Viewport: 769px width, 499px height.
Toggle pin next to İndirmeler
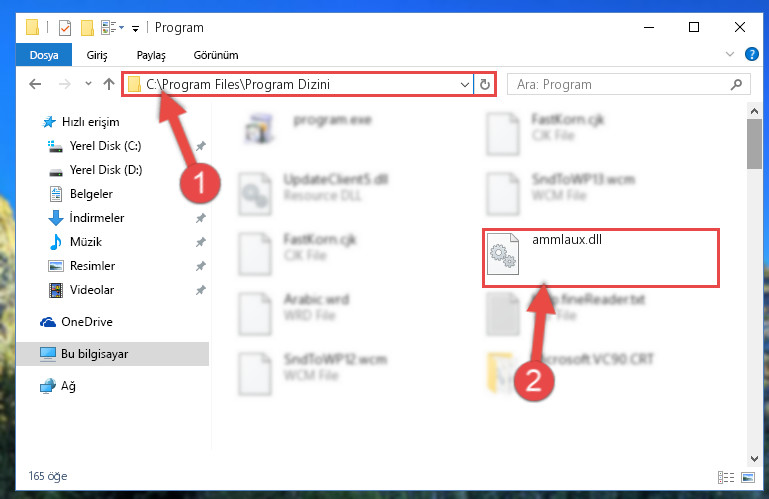tap(201, 218)
